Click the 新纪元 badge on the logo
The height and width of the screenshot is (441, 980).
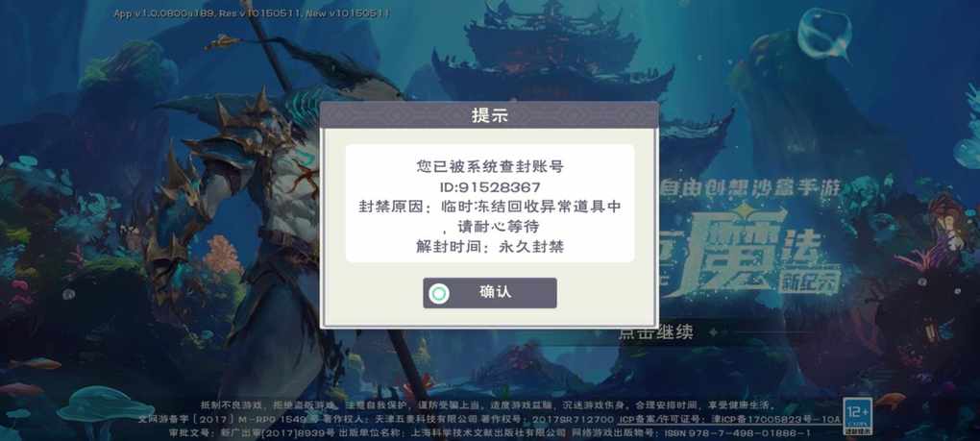pos(810,282)
